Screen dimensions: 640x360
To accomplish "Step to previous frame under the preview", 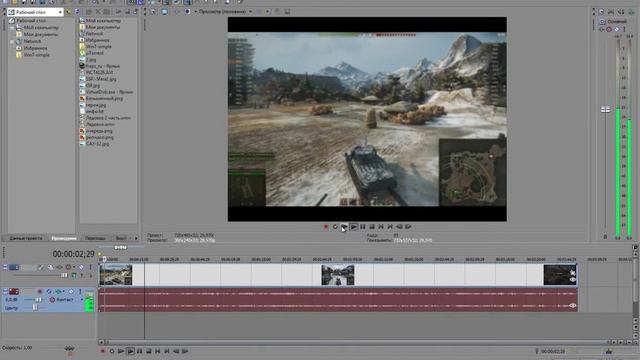I will point(399,227).
